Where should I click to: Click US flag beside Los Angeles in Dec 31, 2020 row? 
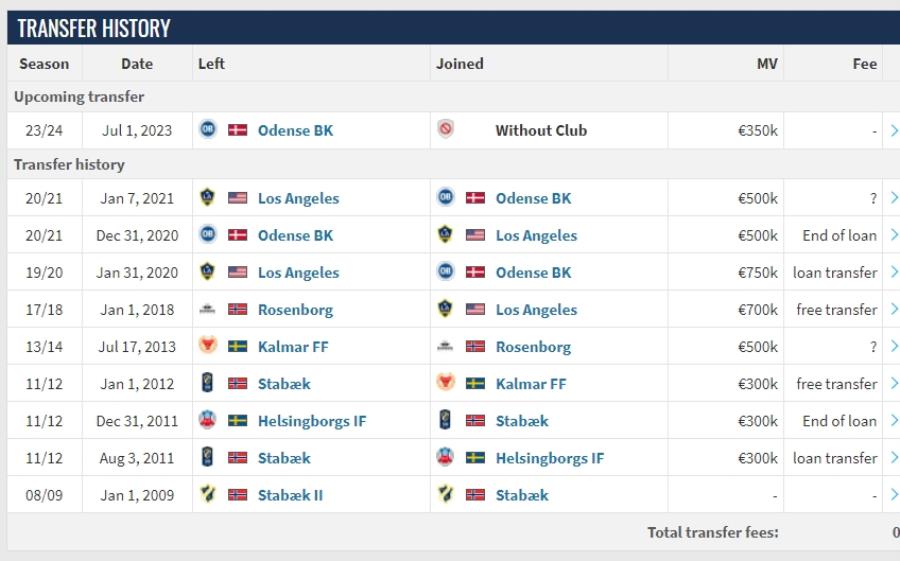[475, 236]
